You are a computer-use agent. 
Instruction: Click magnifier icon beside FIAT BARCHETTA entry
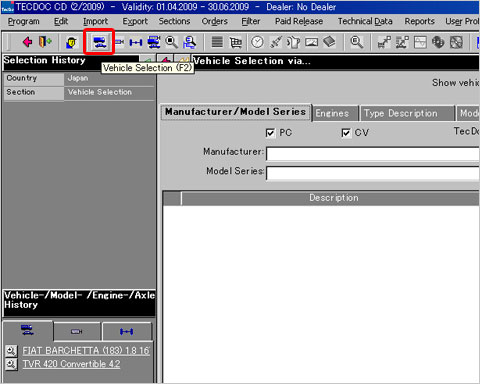(x=11, y=351)
